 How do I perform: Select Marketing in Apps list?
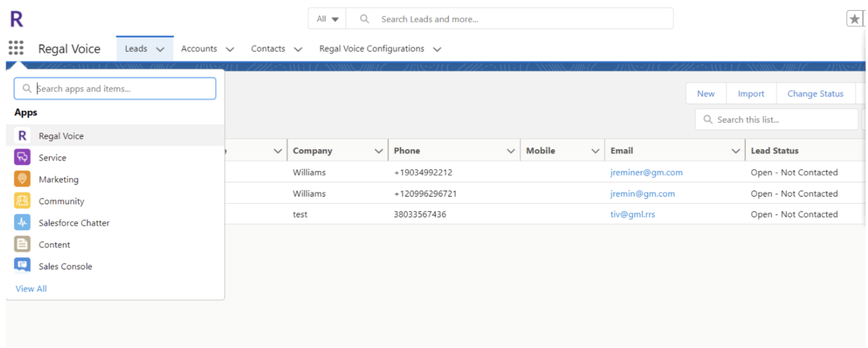tap(115, 179)
